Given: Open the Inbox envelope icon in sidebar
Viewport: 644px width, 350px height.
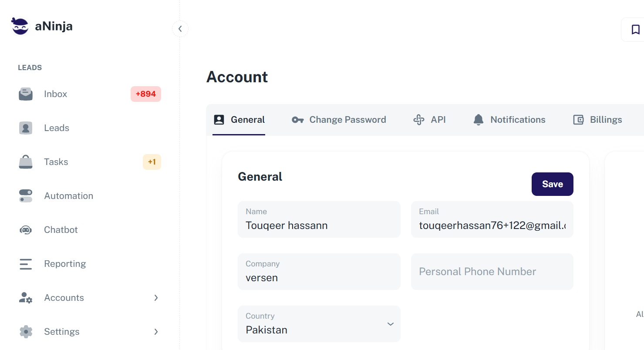Looking at the screenshot, I should coord(26,94).
